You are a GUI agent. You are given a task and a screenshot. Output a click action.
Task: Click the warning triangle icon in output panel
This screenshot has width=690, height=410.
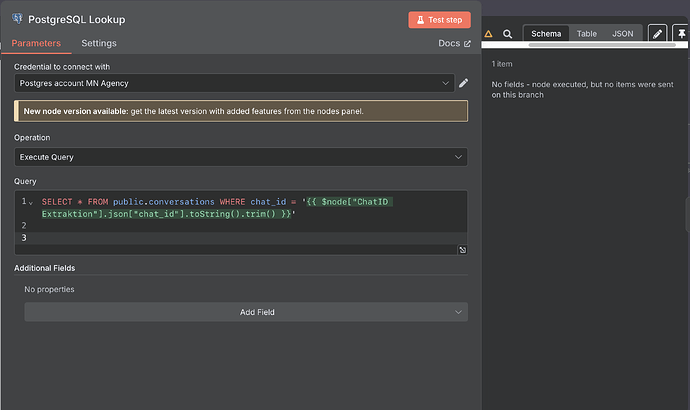tap(488, 33)
